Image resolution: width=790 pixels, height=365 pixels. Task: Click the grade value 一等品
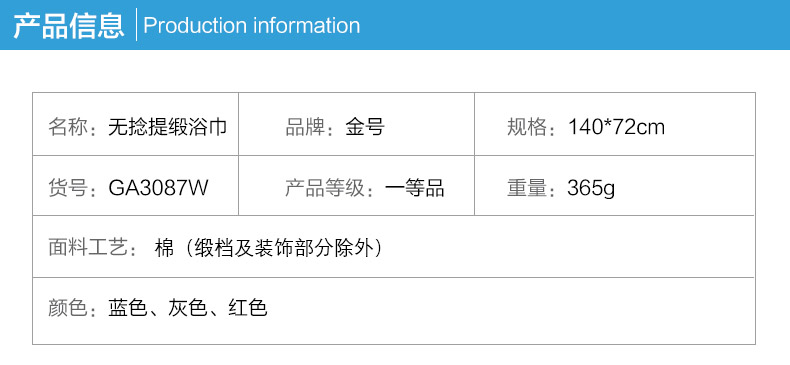click(x=415, y=189)
